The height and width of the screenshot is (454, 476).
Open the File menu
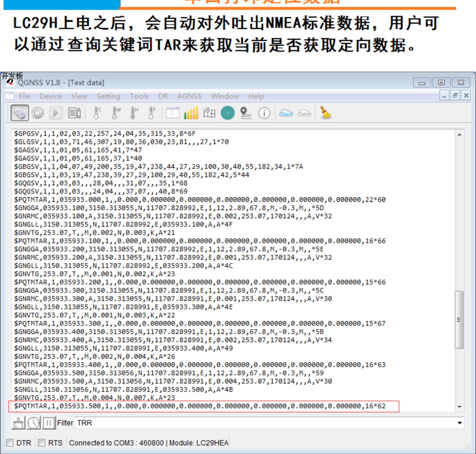[x=24, y=96]
